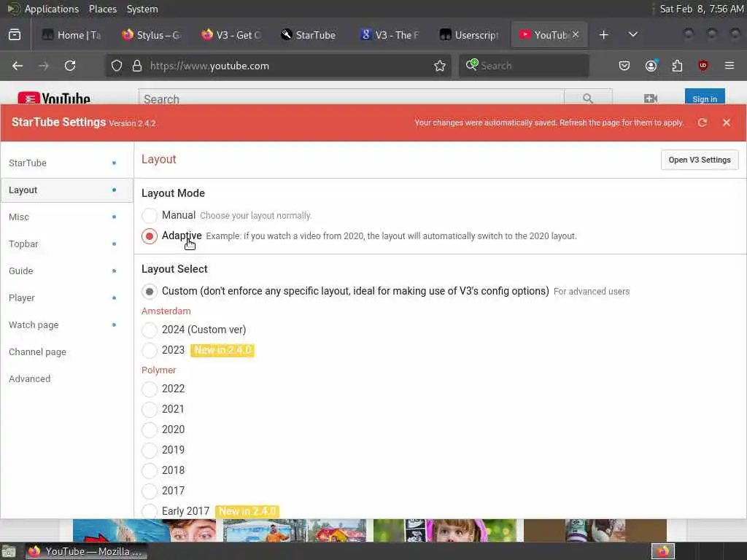Open the Firefox account icon
The height and width of the screenshot is (560, 747).
point(651,66)
